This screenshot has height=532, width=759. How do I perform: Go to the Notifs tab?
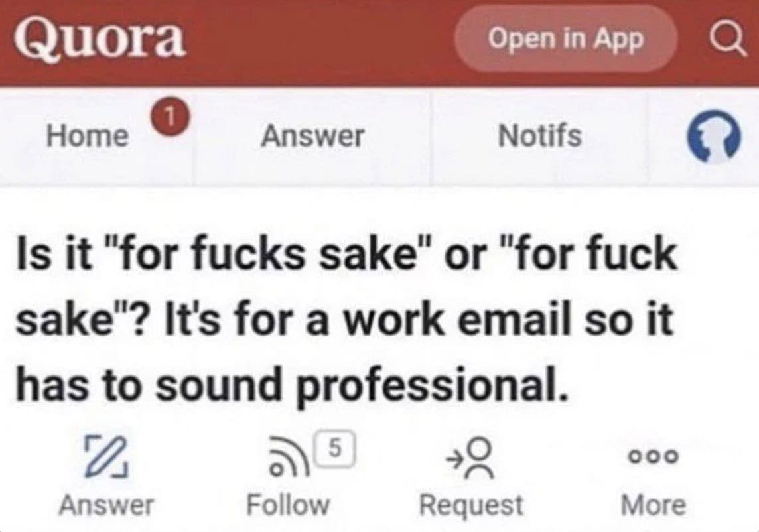(x=539, y=137)
